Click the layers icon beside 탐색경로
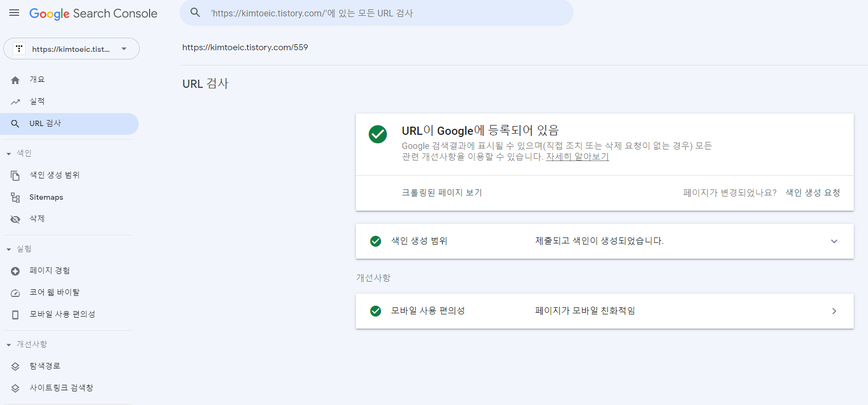 pyautogui.click(x=15, y=367)
